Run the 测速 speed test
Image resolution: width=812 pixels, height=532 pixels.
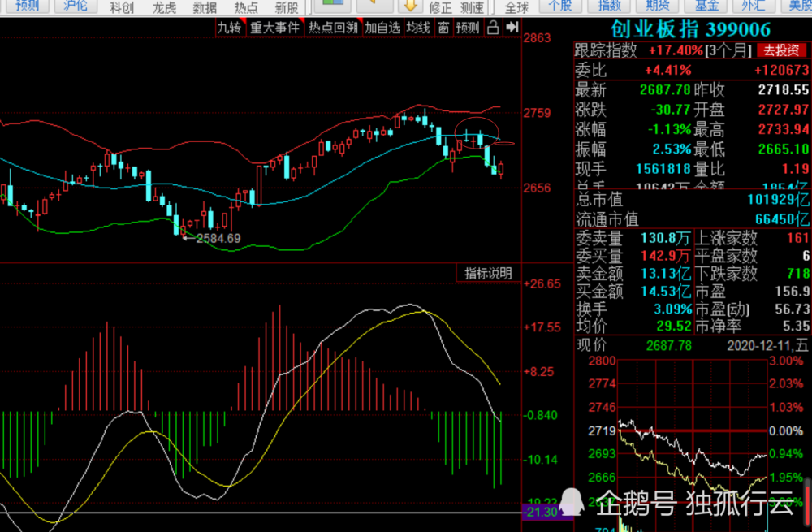473,7
